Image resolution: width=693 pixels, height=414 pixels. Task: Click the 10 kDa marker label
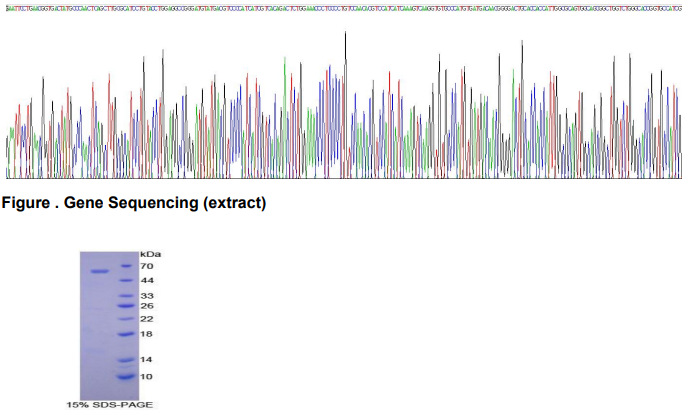pos(146,376)
